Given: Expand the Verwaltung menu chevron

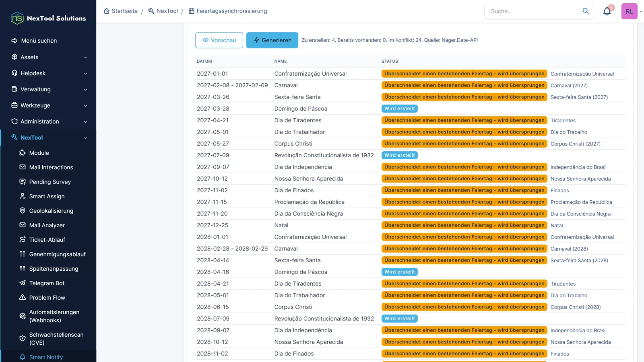Looking at the screenshot, I should [85, 90].
